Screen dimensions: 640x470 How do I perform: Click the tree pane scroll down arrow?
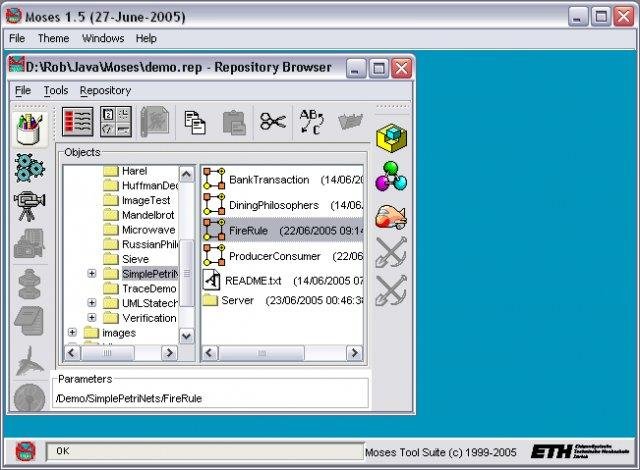coord(187,336)
